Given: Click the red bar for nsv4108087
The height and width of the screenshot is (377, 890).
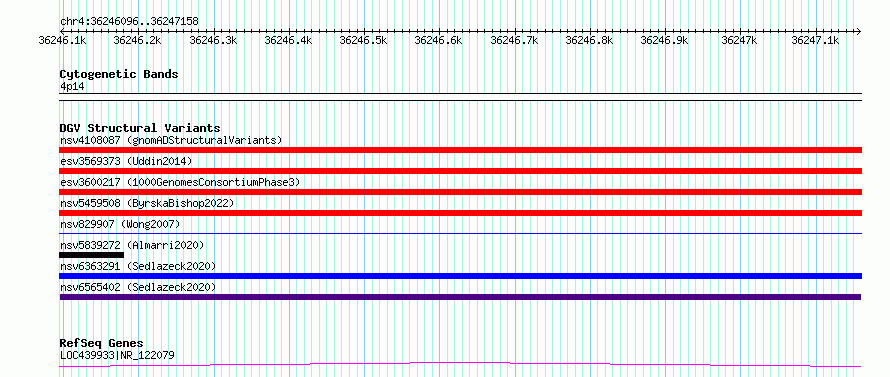Looking at the screenshot, I should [x=460, y=150].
